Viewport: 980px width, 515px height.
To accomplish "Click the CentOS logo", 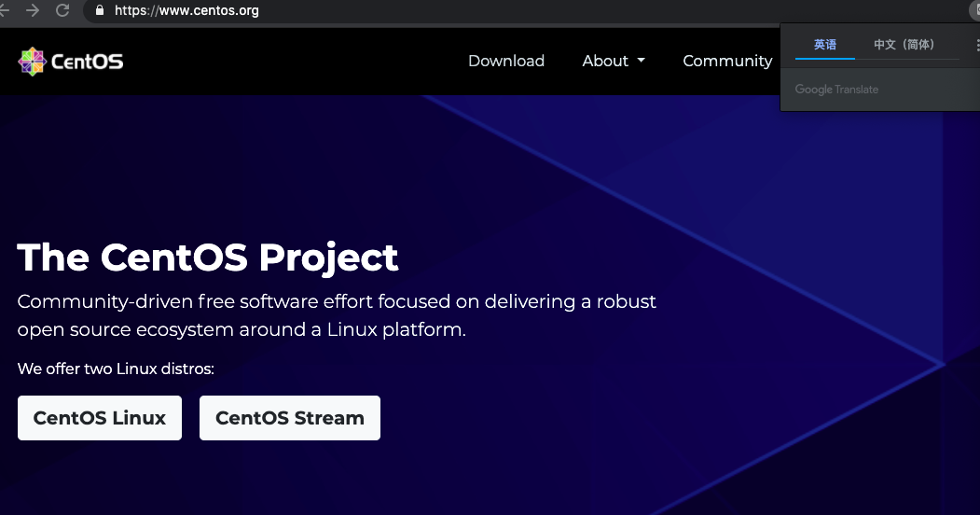I will point(71,62).
